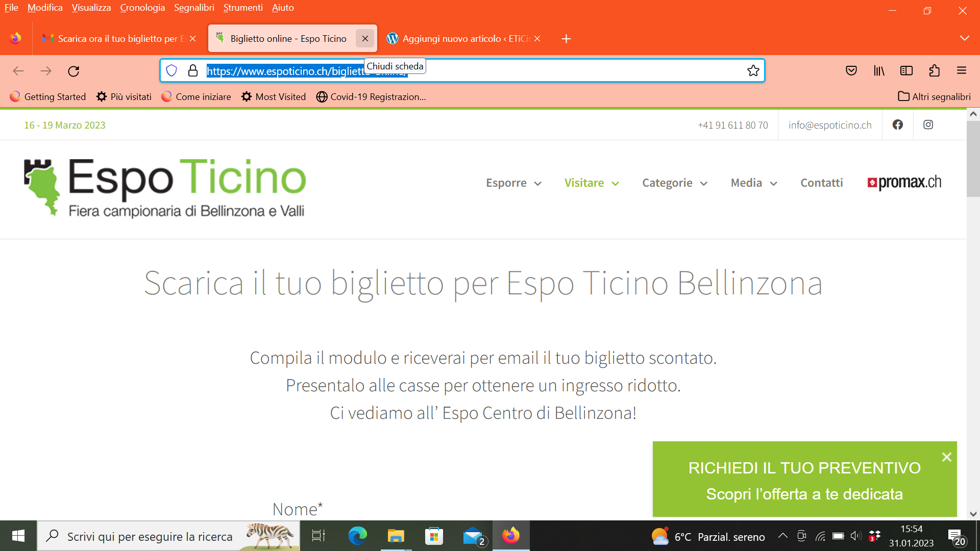Screen dimensions: 980x551
Task: List all tabs dropdown arrow
Action: 965,38
